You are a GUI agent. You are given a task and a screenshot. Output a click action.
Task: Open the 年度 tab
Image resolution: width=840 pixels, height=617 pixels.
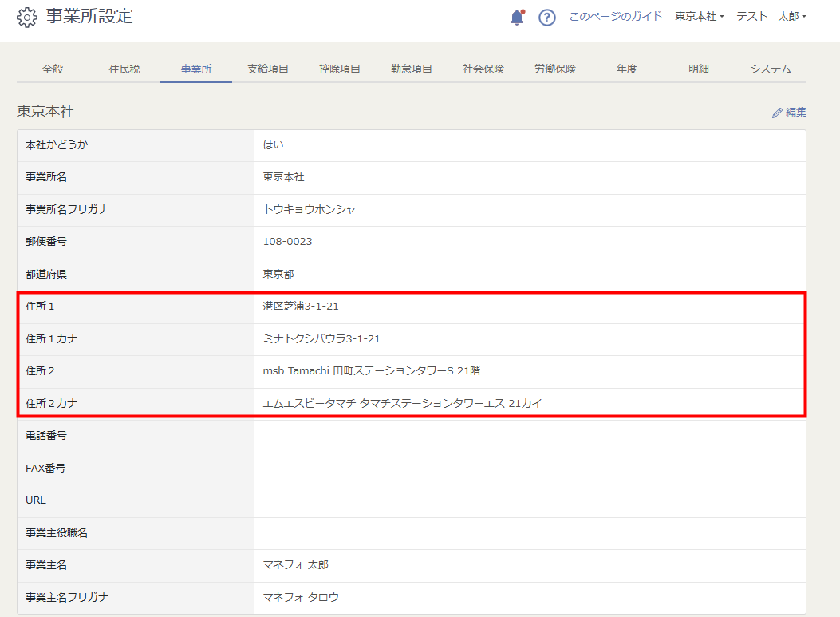(x=627, y=69)
